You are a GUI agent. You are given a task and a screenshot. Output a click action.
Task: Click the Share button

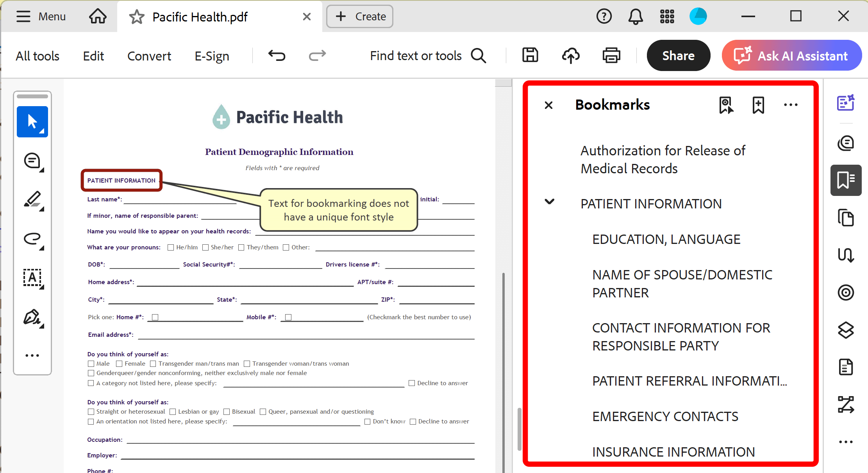coord(679,55)
